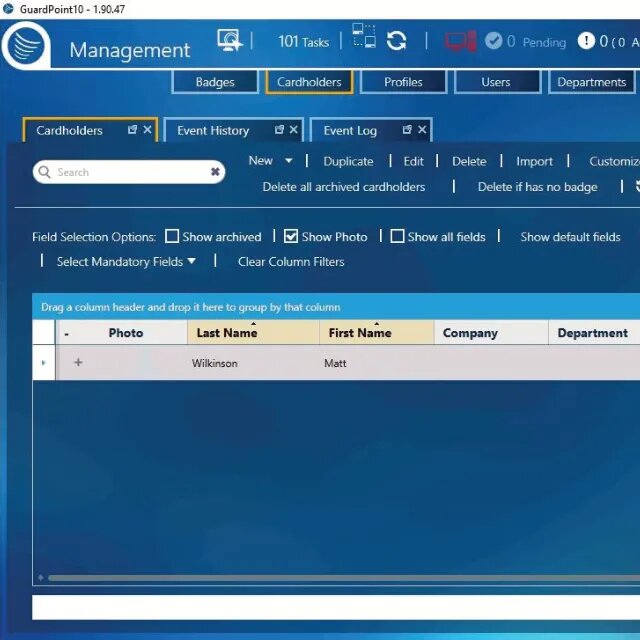Click the Pending checkmark icon
The width and height of the screenshot is (640, 640).
tap(493, 41)
